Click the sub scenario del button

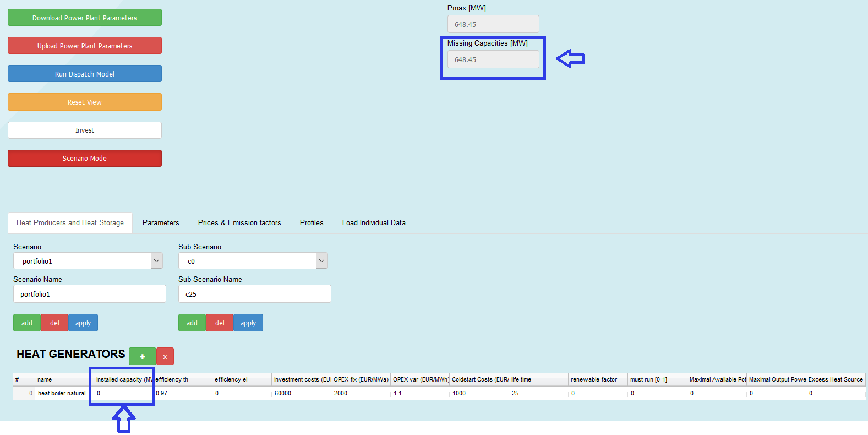[x=220, y=323]
